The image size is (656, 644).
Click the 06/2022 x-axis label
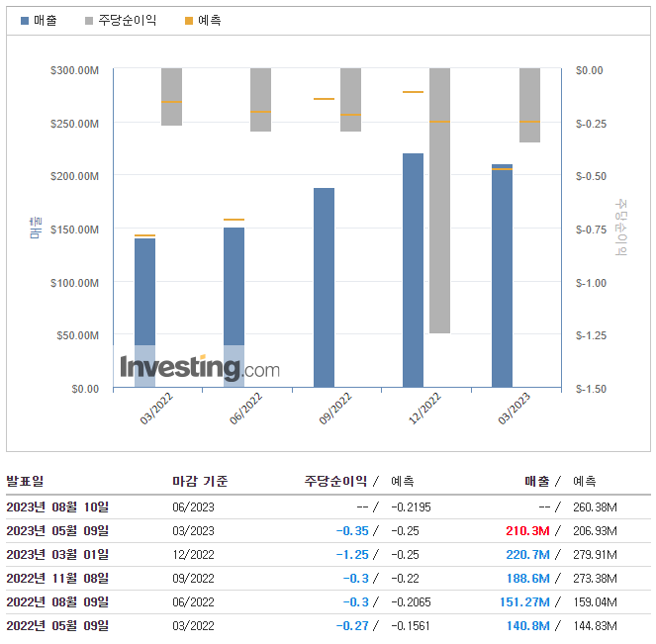[x=245, y=409]
